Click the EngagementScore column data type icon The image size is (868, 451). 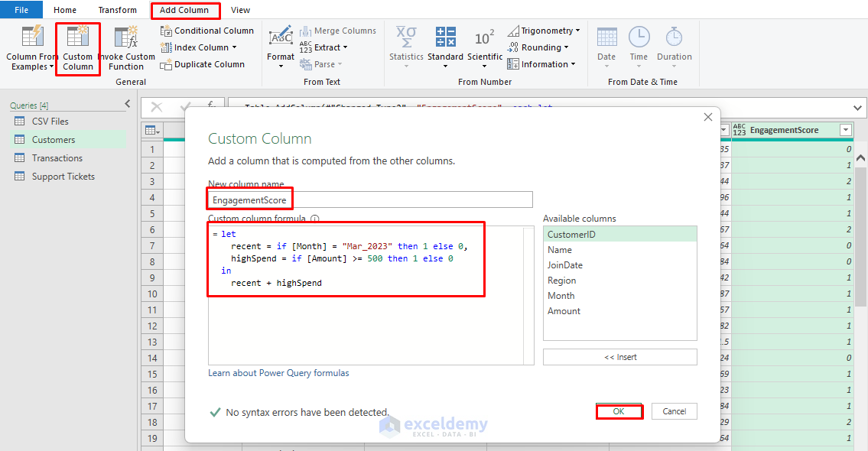[x=740, y=130]
